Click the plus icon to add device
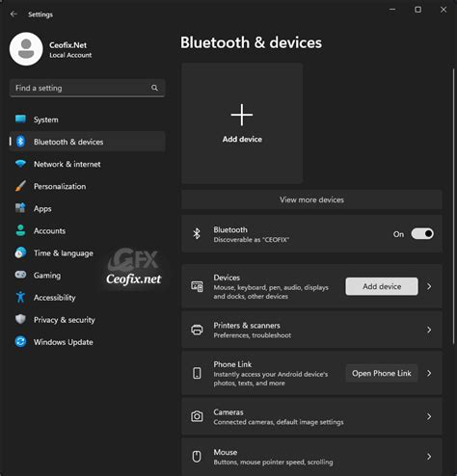 pyautogui.click(x=242, y=115)
